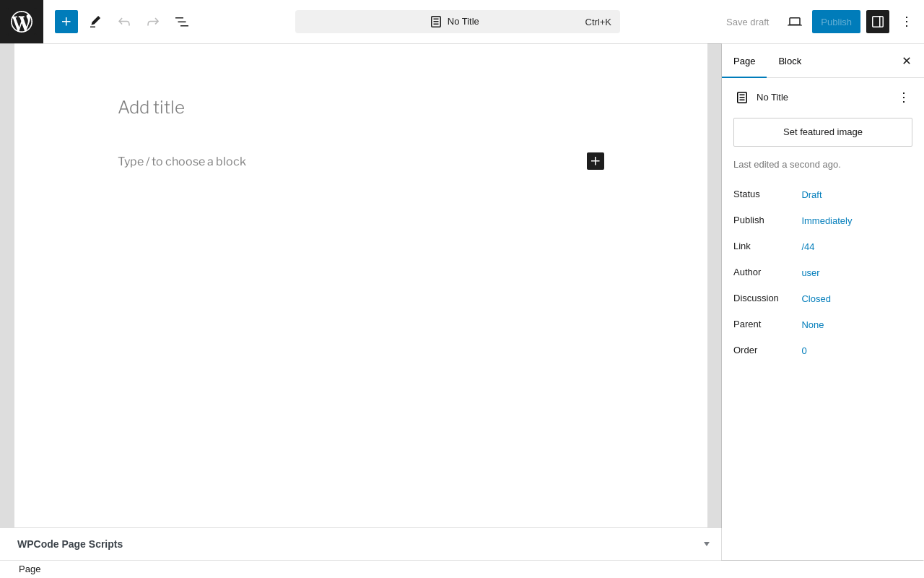The width and height of the screenshot is (924, 578).
Task: Toggle the block inserter plus button
Action: (x=66, y=22)
